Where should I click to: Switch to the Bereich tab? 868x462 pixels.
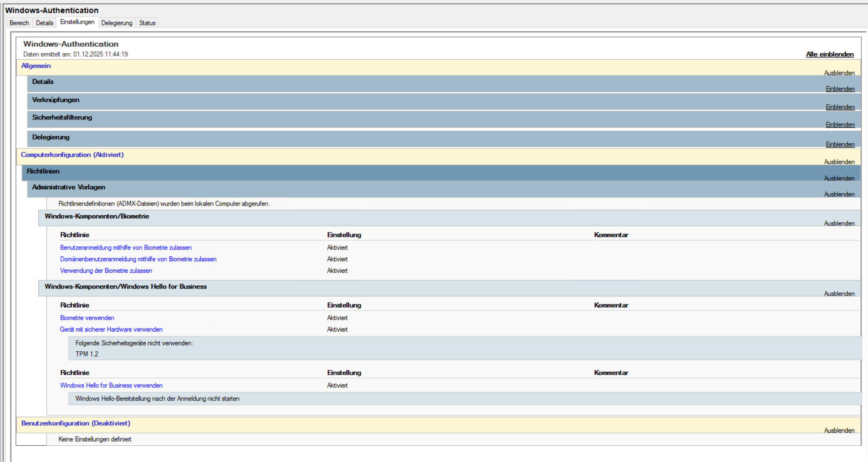click(x=19, y=23)
